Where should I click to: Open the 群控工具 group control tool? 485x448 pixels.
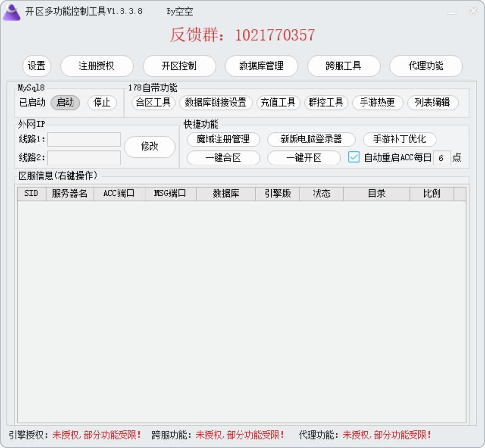326,103
